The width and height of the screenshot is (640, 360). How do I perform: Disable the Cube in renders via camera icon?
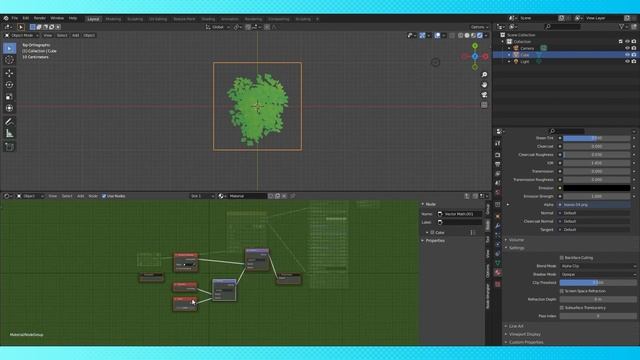tap(634, 55)
